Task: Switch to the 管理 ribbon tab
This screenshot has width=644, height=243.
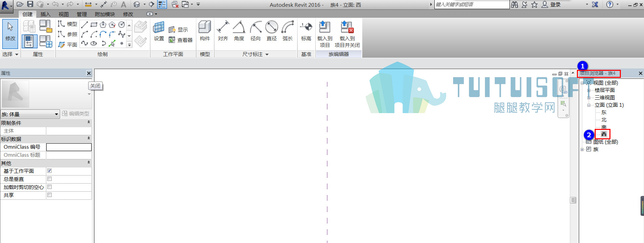Action: tap(82, 14)
